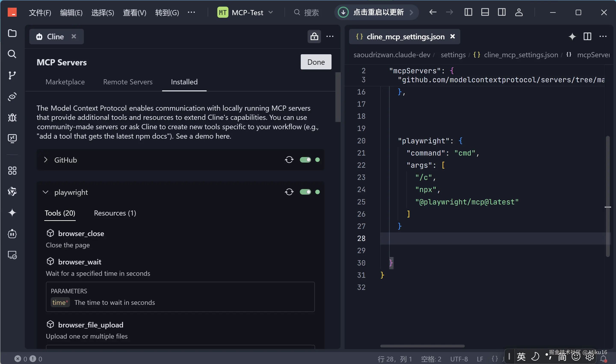Switch to the Marketplace tab
The image size is (616, 364).
pyautogui.click(x=65, y=82)
